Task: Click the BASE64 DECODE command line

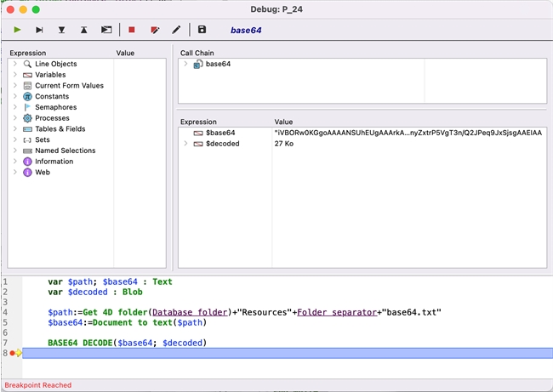Action: click(x=128, y=343)
